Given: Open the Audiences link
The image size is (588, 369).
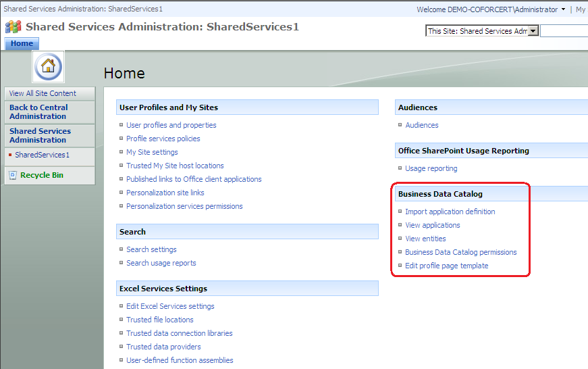Looking at the screenshot, I should (421, 125).
